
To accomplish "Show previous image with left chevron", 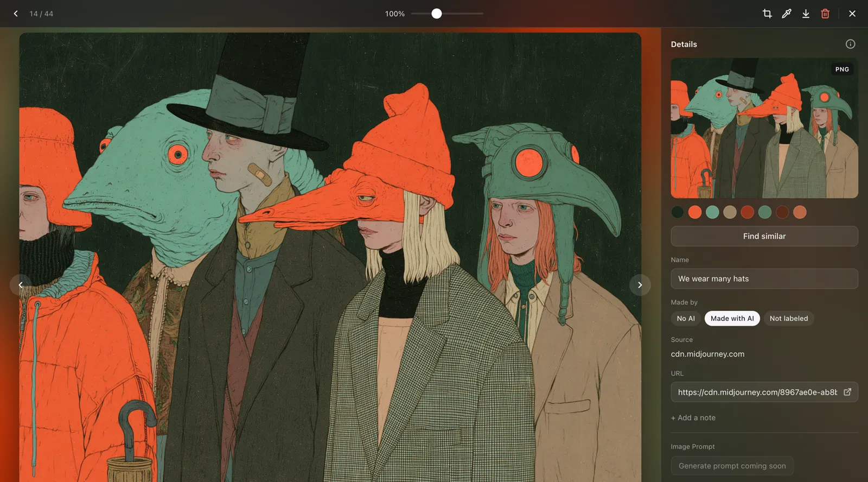I will click(21, 285).
